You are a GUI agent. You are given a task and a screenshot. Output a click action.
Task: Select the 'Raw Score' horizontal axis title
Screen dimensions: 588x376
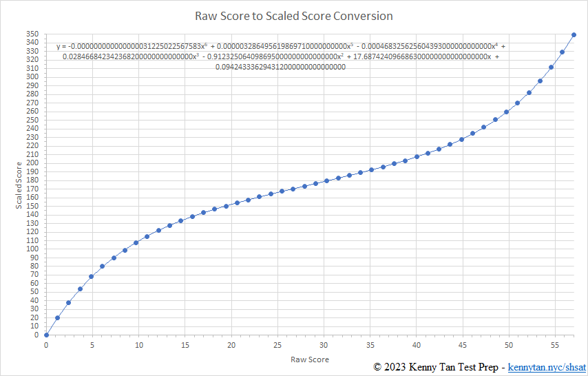(x=310, y=359)
